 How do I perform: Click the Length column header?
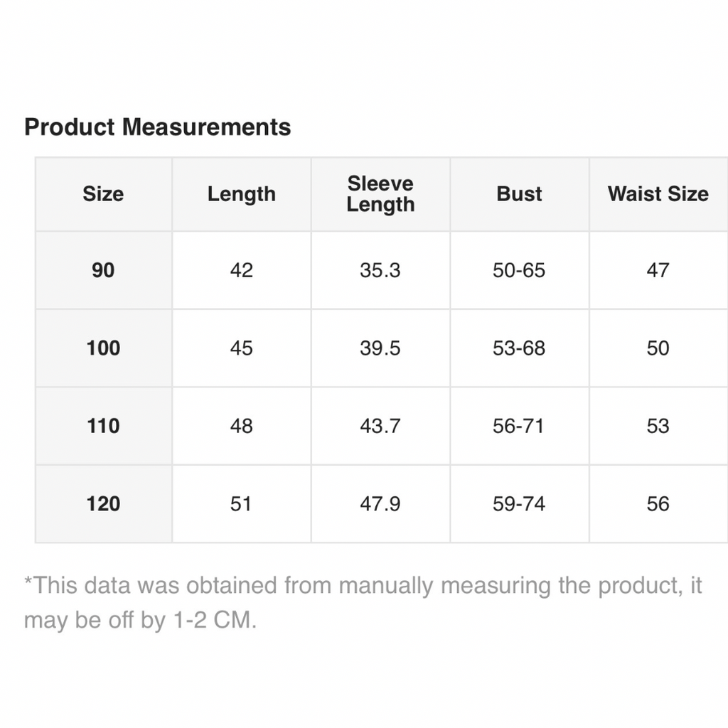[241, 194]
